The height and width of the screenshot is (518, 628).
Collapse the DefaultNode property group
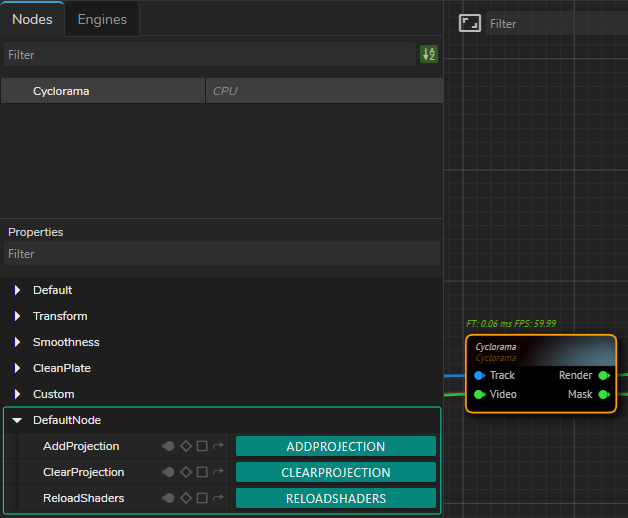point(17,420)
